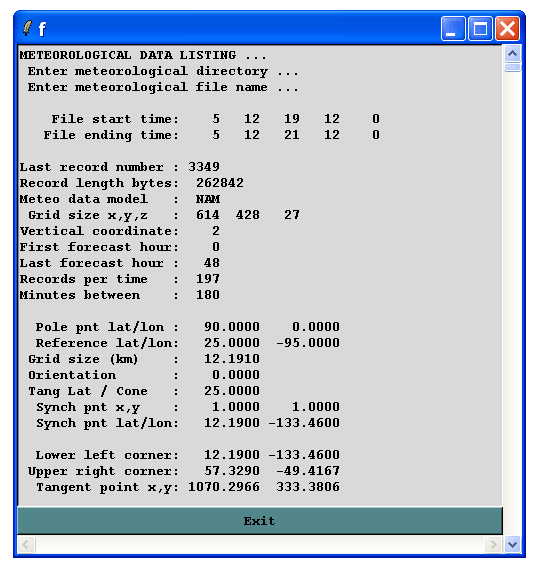Click the vertical scrollbar thumb

click(x=512, y=68)
